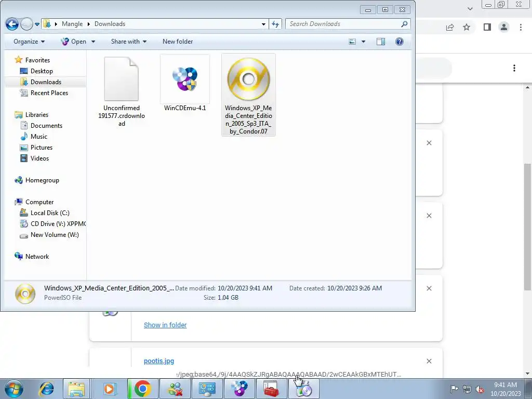Click the Explorer Forward arrow button
Image resolution: width=532 pixels, height=399 pixels.
26,24
